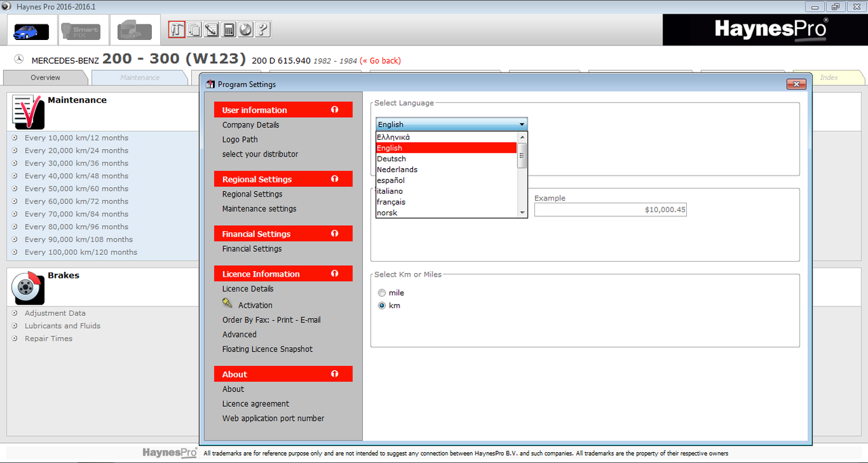Open the trucks module with the truck icon
The image size is (868, 463).
pos(135,31)
